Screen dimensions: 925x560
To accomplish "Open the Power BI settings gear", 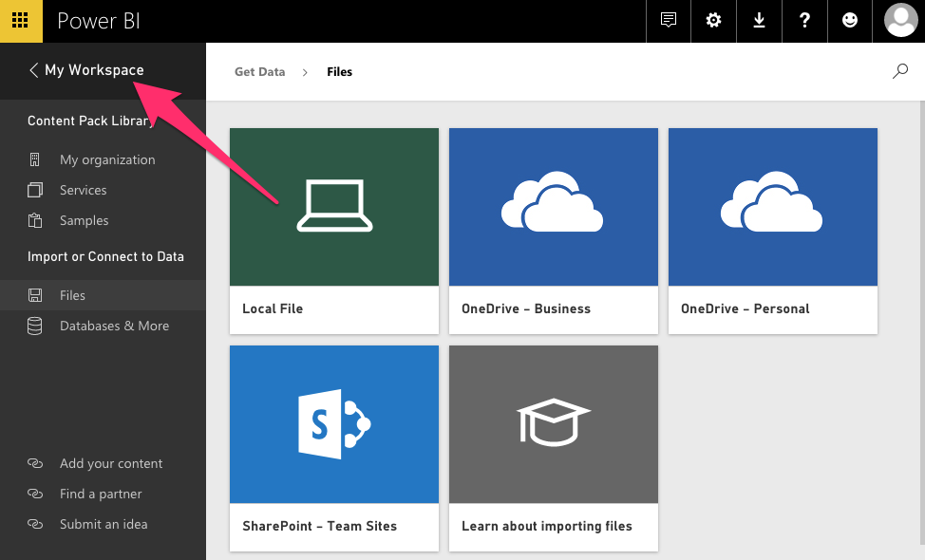I will click(713, 20).
